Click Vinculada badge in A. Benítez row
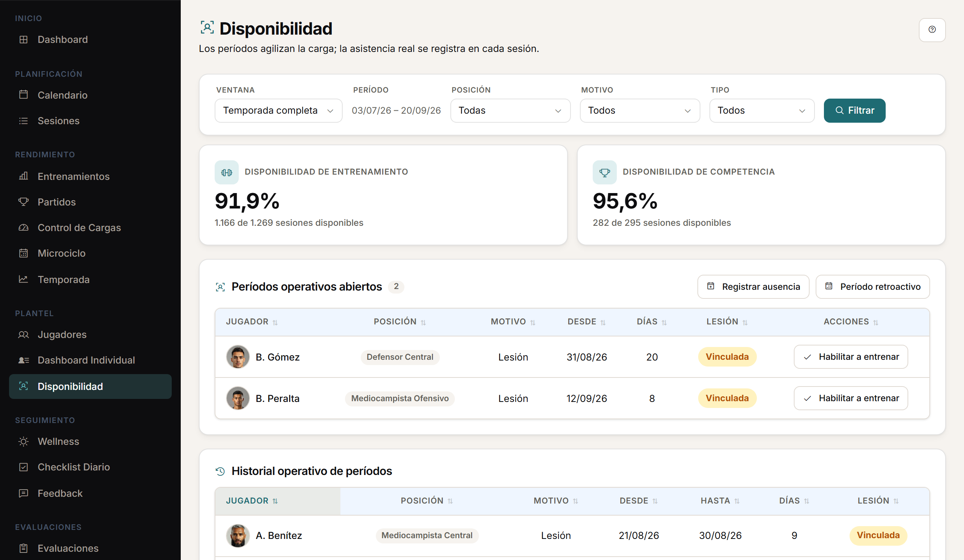The image size is (964, 560). (x=878, y=535)
